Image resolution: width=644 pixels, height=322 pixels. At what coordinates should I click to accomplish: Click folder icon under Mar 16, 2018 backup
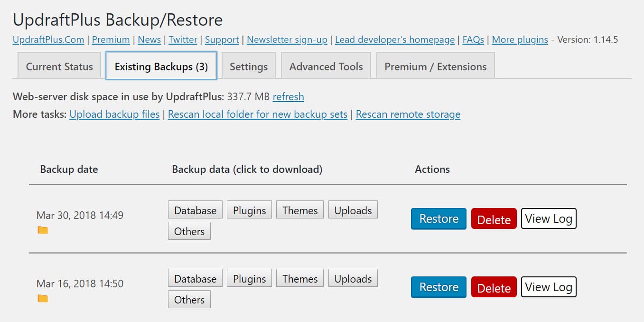[x=43, y=299]
